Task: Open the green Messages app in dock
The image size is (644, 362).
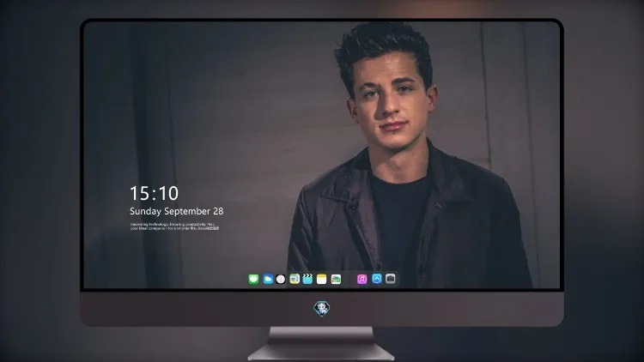Action: pos(253,279)
